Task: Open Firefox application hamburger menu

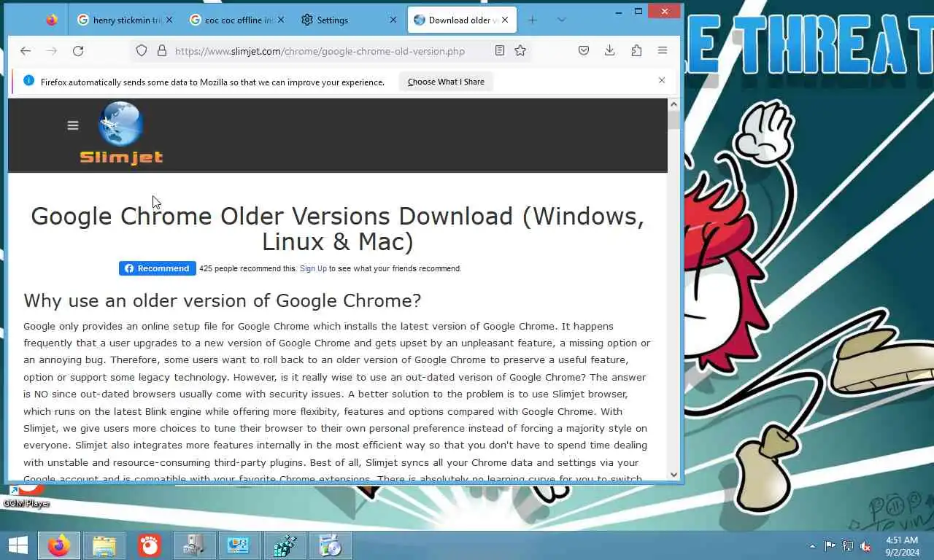Action: [x=663, y=50]
